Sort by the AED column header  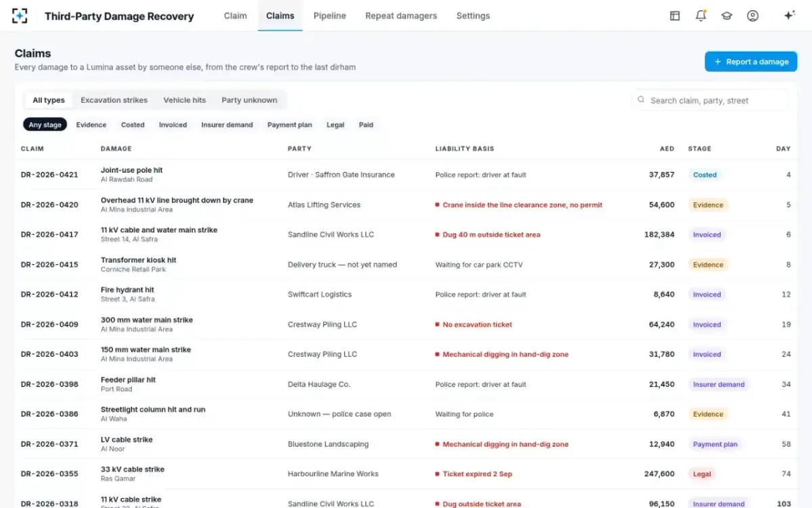[x=667, y=148]
